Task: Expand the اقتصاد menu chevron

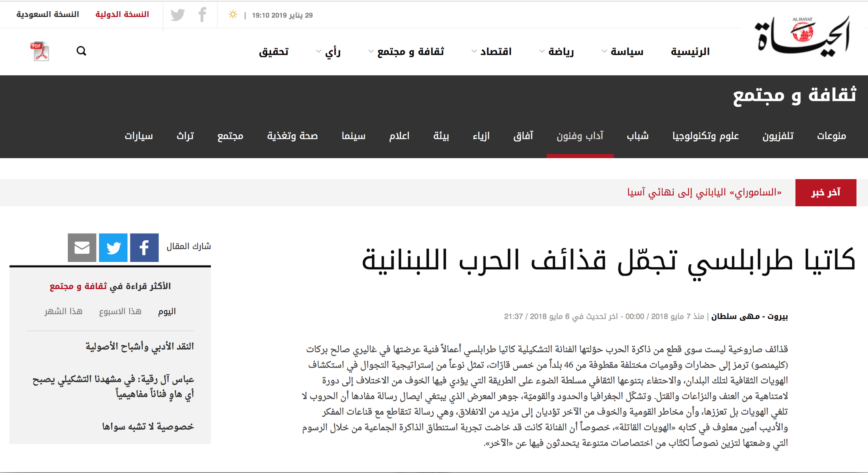Action: [x=474, y=51]
